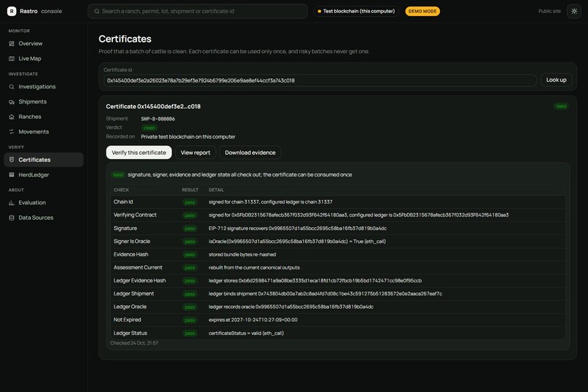588x392 pixels.
Task: Select Movements in sidebar
Action: [x=44, y=131]
